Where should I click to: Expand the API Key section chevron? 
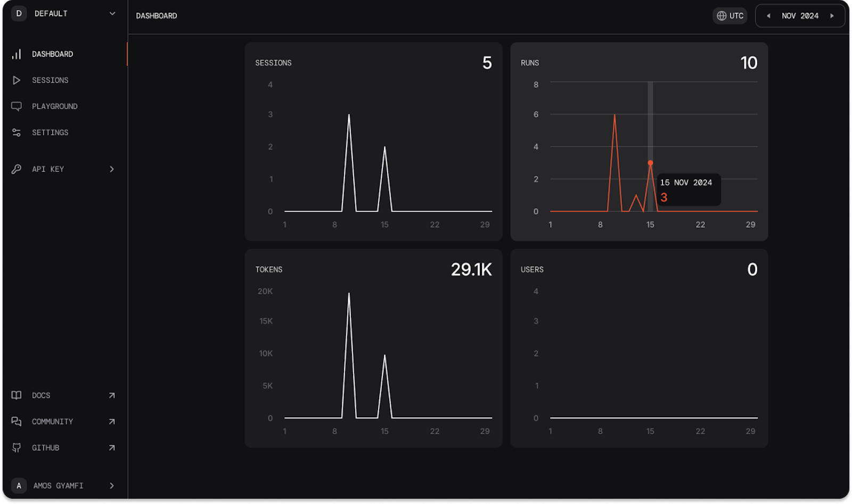tap(112, 169)
